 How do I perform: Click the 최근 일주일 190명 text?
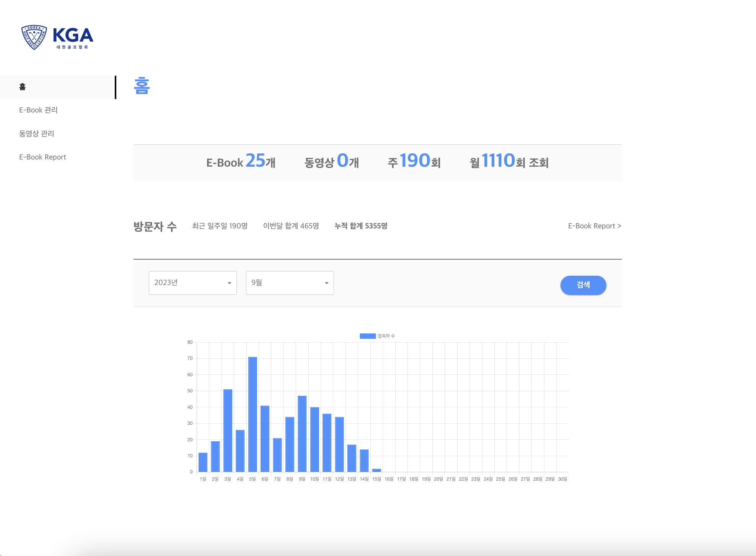220,226
